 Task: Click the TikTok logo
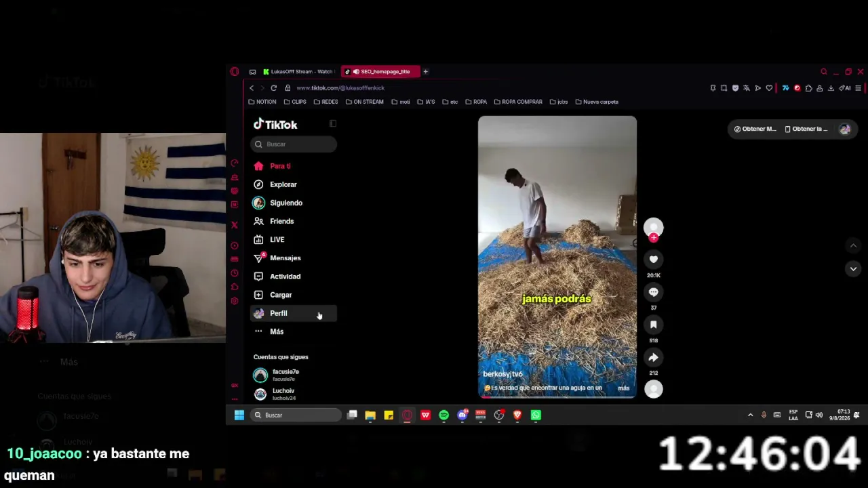click(x=275, y=125)
